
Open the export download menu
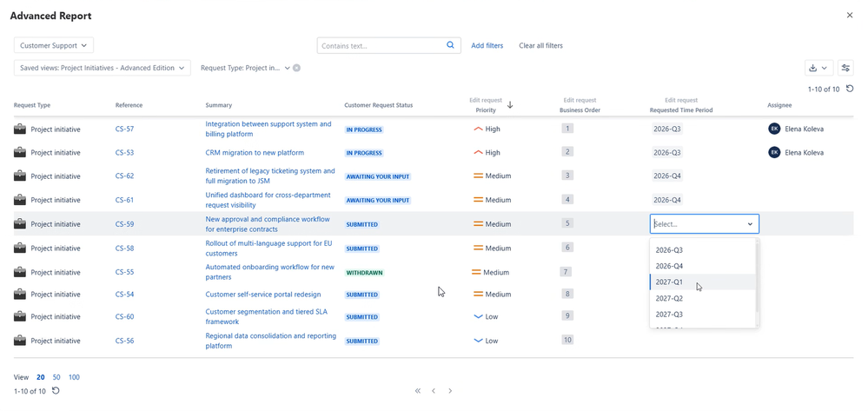point(818,68)
